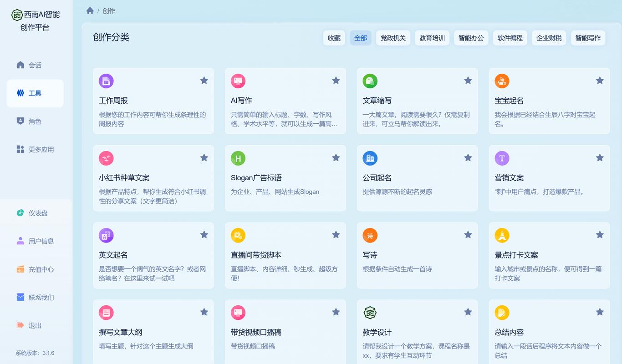Image resolution: width=622 pixels, height=364 pixels.
Task: Open the 软件编程 category
Action: pyautogui.click(x=510, y=38)
